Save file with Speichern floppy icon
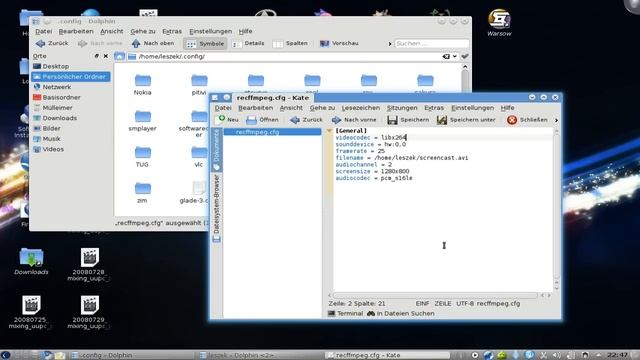The width and height of the screenshot is (640, 360). 392,120
